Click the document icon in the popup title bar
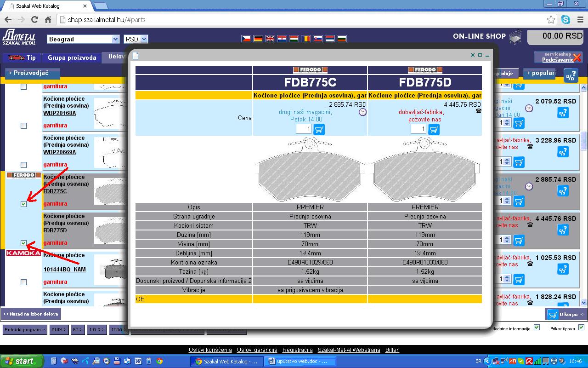588x368 pixels. tap(136, 56)
